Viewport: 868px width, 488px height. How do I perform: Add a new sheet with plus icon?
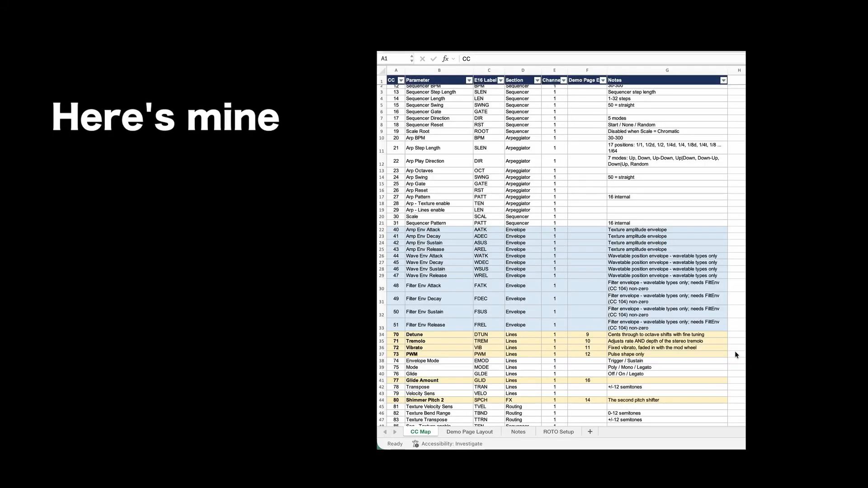tap(590, 432)
